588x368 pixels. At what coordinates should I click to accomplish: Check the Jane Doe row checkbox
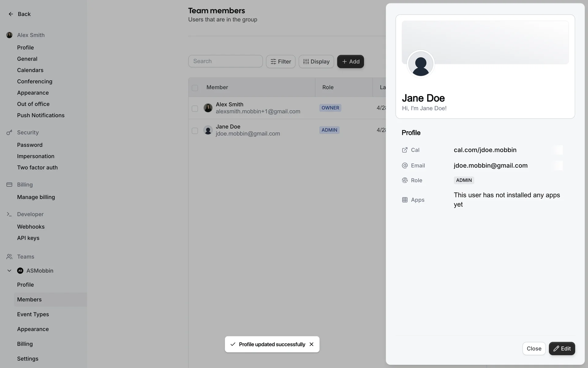point(195,131)
